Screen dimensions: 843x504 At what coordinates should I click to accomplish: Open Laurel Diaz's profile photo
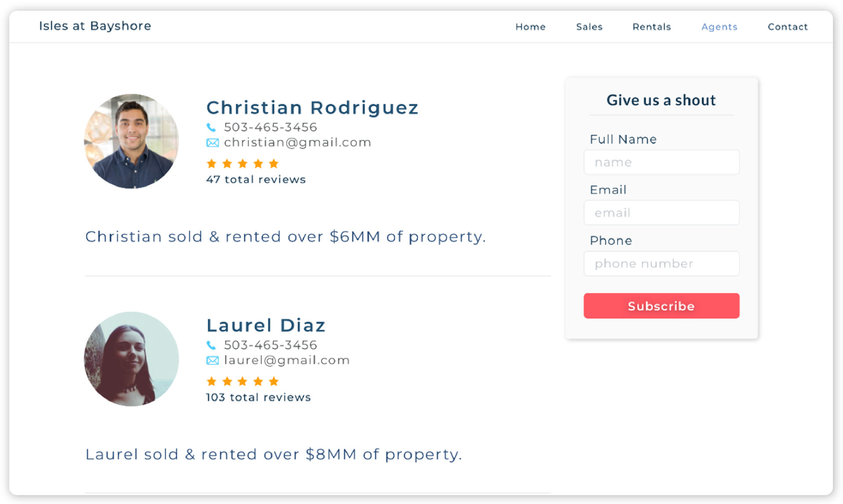[131, 359]
